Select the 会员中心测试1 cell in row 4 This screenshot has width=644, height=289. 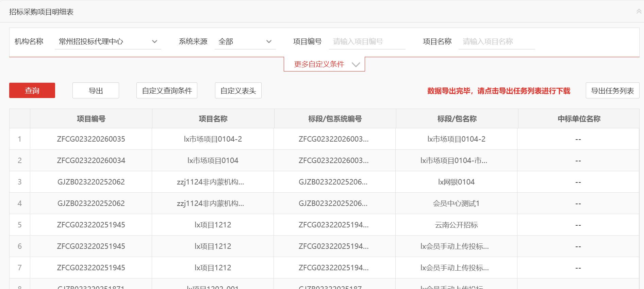pos(456,203)
